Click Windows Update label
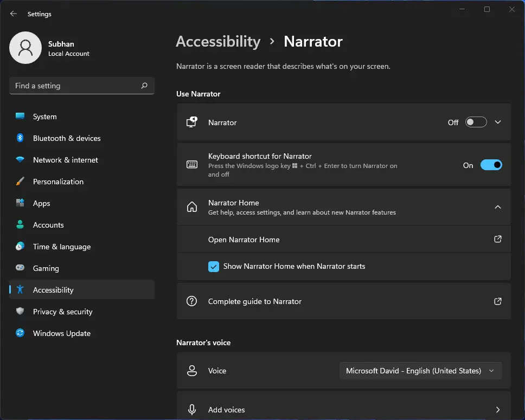525x420 pixels. pos(62,333)
